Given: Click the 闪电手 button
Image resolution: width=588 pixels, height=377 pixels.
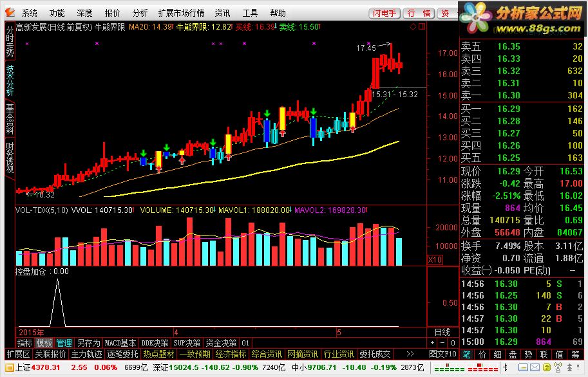Looking at the screenshot, I should [x=384, y=14].
